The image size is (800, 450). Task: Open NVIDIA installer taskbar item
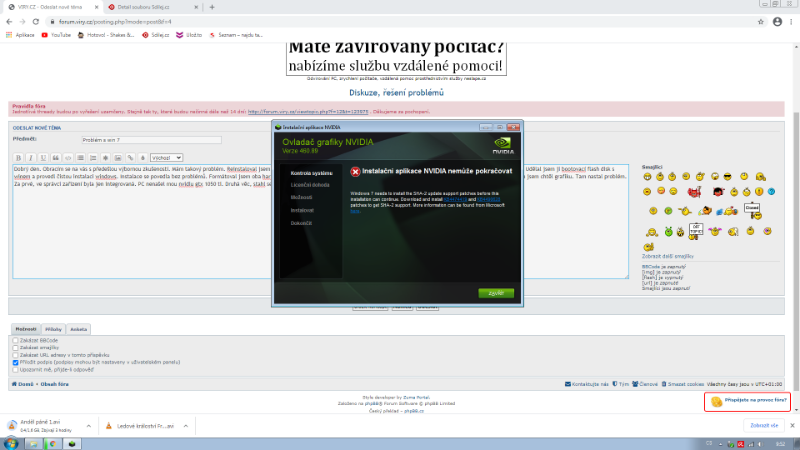pos(72,443)
